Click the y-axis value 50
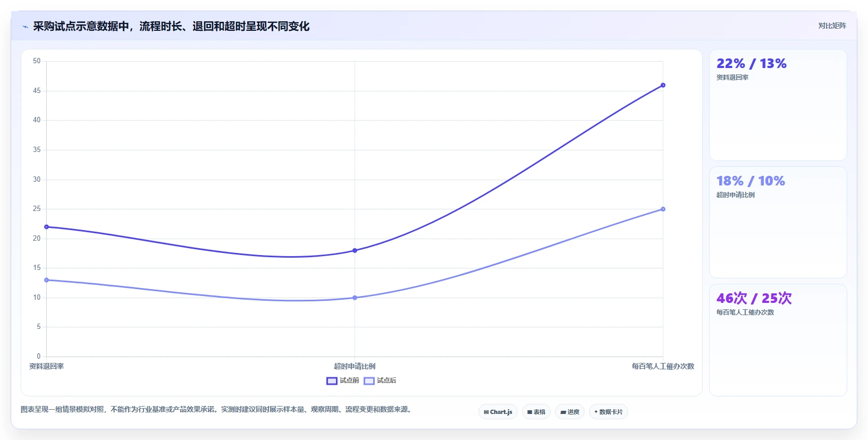Viewport: 868px width, 440px height. pos(37,61)
